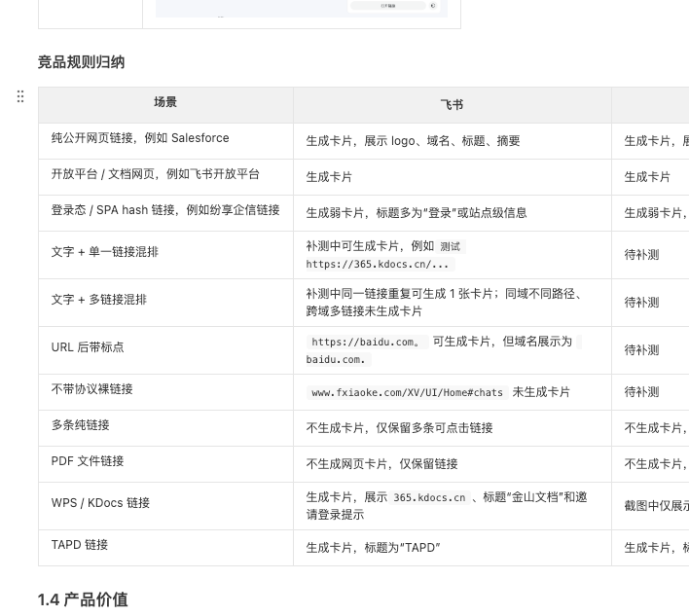Click cell 多条纯链接
The height and width of the screenshot is (616, 689).
pyautogui.click(x=165, y=428)
